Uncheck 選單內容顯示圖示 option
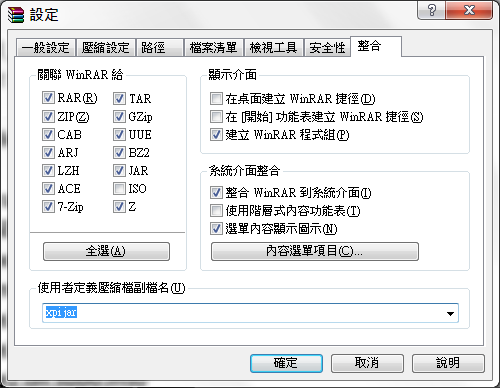This screenshot has height=388, width=500. (216, 229)
